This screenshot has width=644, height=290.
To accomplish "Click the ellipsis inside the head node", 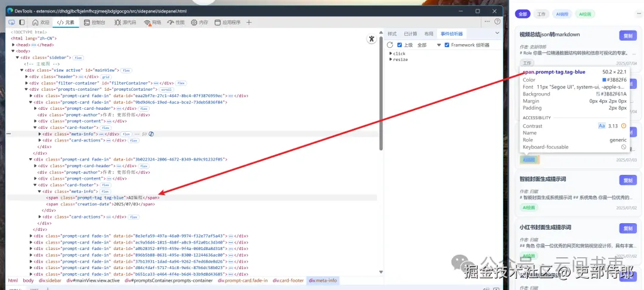I will tap(33, 45).
